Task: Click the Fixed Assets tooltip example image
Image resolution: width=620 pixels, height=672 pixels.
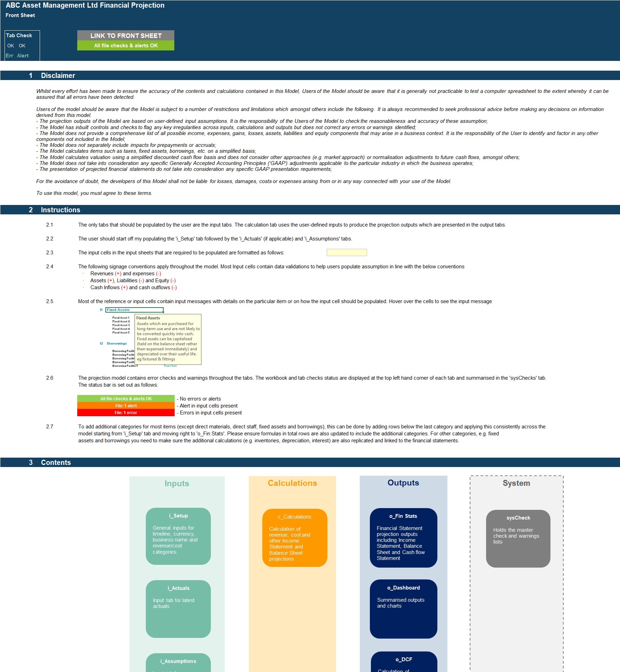Action: click(x=150, y=337)
